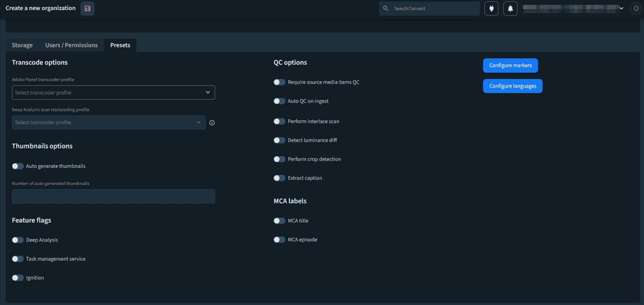This screenshot has height=305, width=644.
Task: Enable Detect luminance diff
Action: pos(279,140)
